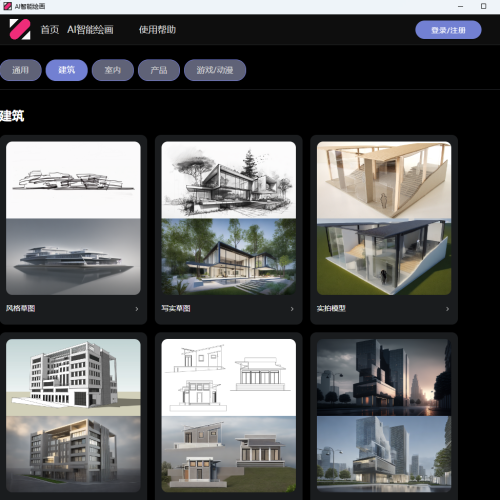Select the house elevation line drawing thumbnail
Screen dimensions: 500x500
(229, 415)
